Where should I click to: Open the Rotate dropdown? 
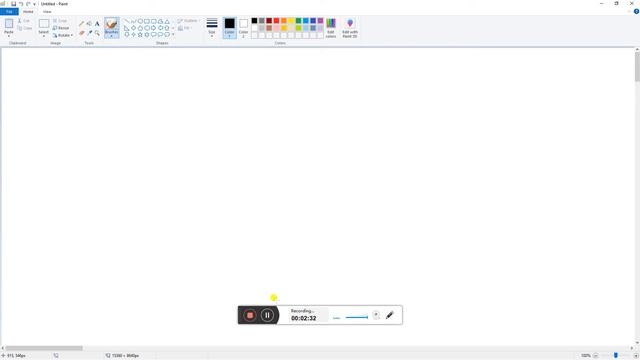63,35
